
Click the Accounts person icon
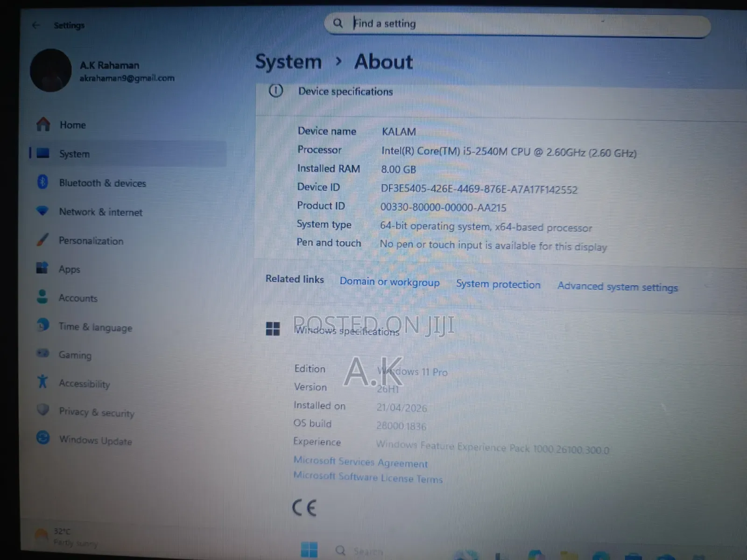42,297
